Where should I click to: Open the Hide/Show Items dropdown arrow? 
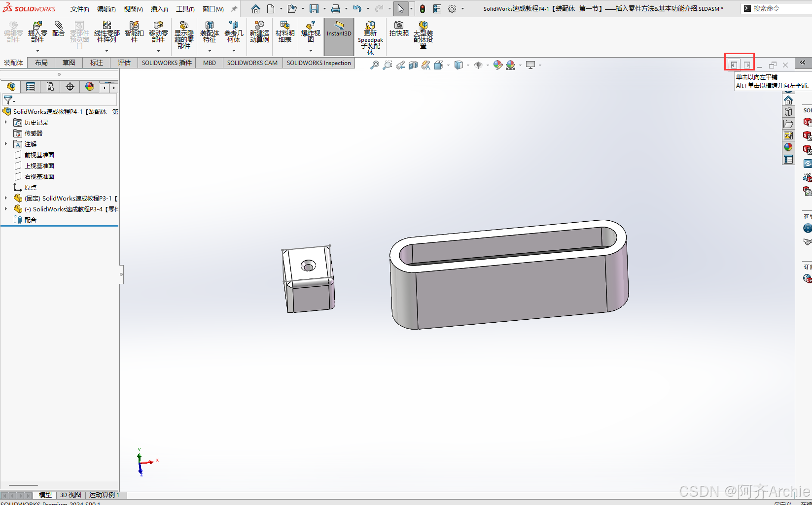click(488, 65)
